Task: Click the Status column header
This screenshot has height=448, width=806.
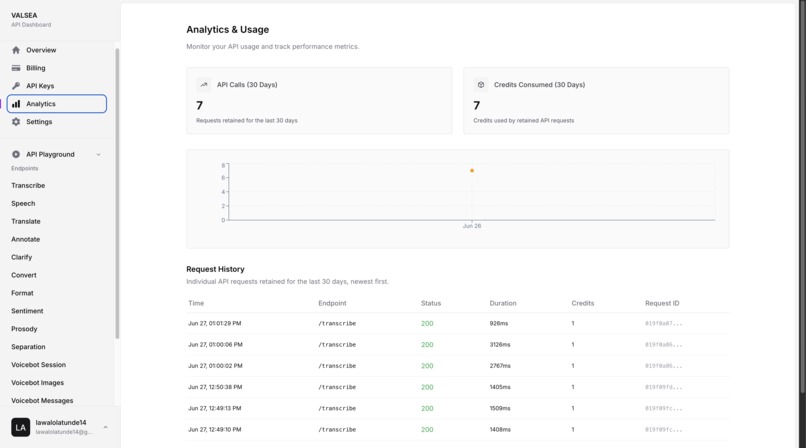Action: pyautogui.click(x=431, y=303)
